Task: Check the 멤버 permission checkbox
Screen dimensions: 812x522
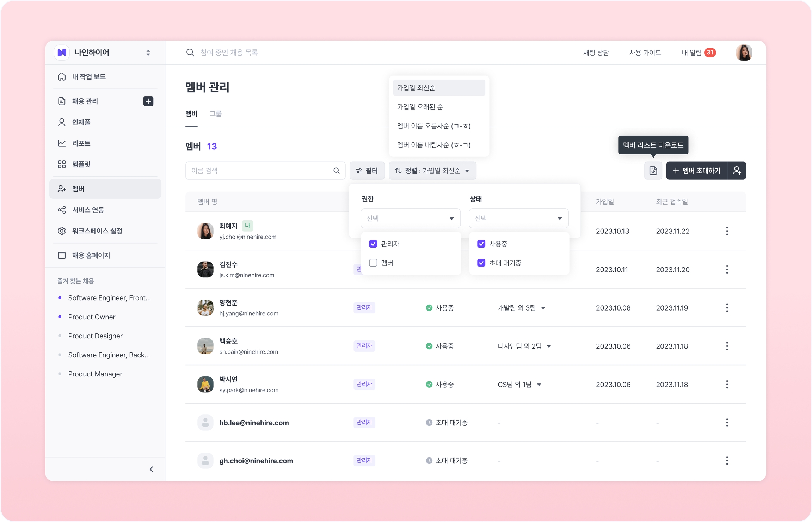Action: point(373,263)
